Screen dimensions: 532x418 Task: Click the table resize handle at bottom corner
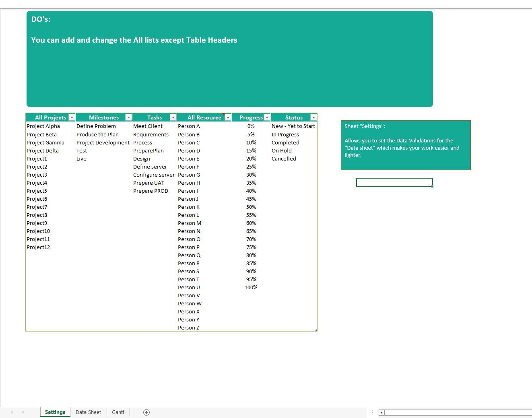(316, 330)
